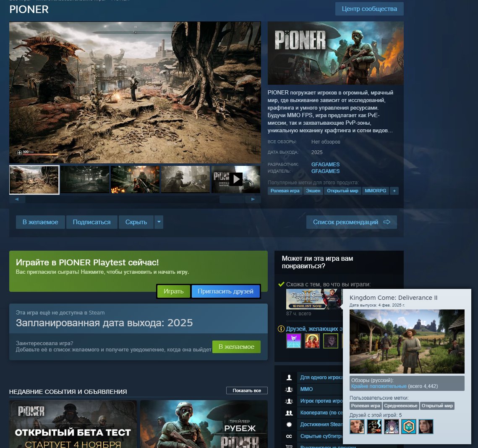This screenshot has height=448, width=478.
Task: Click the MMO feature icon
Action: (289, 389)
